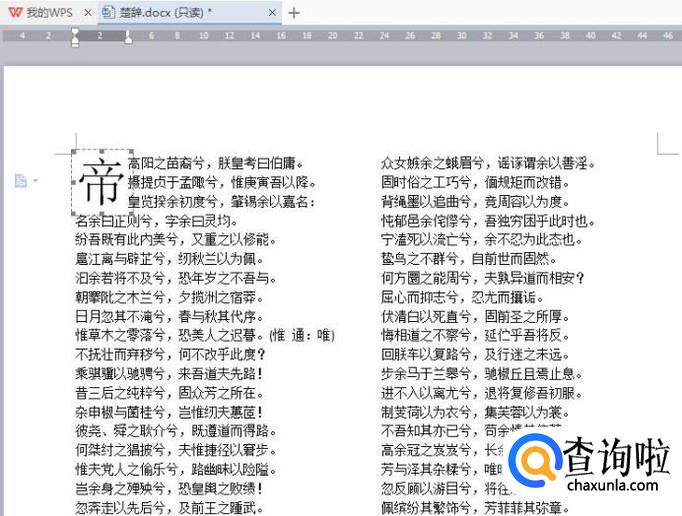The height and width of the screenshot is (516, 682).
Task: Click the line 朝搴阰之木兰兮
Action: (120, 297)
